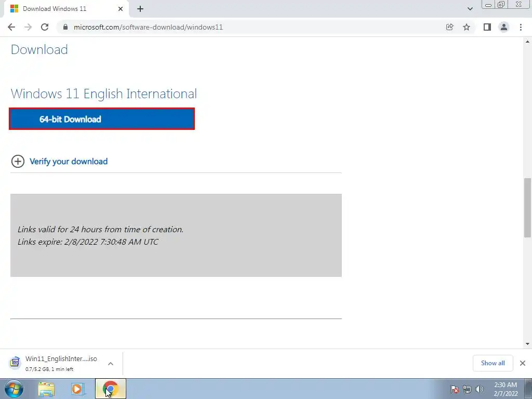
Task: Reload the Windows 11 download page
Action: click(x=45, y=27)
